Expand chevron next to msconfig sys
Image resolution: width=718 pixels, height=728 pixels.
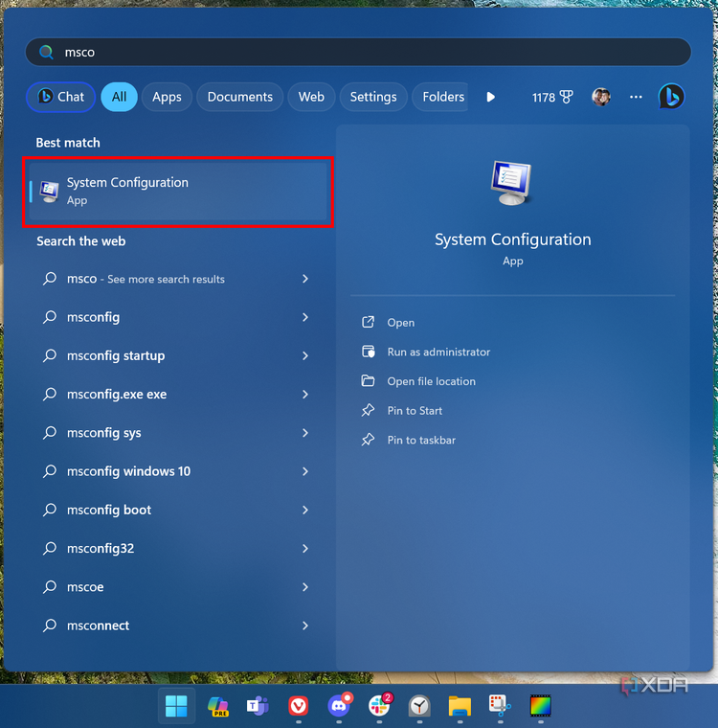(305, 433)
